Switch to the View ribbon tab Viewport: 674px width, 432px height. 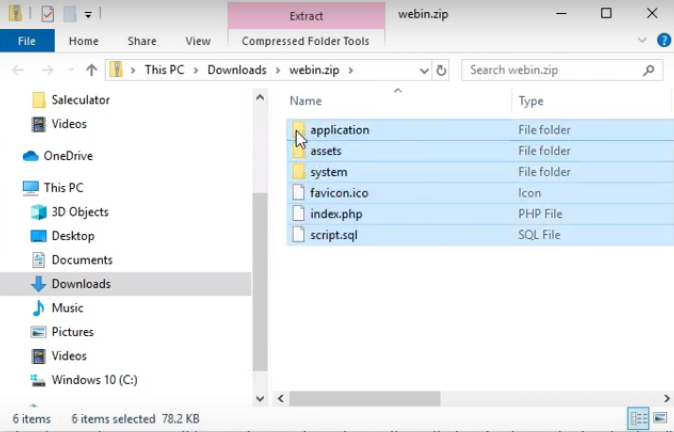point(198,41)
